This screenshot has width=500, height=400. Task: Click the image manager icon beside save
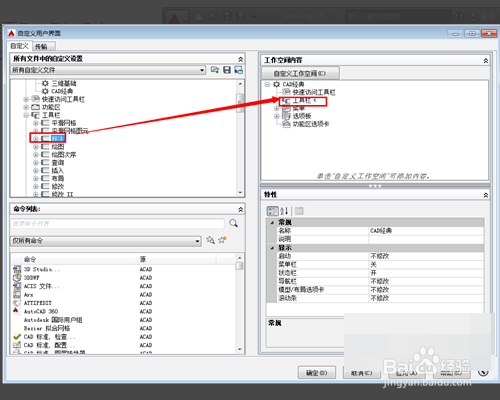pos(238,70)
